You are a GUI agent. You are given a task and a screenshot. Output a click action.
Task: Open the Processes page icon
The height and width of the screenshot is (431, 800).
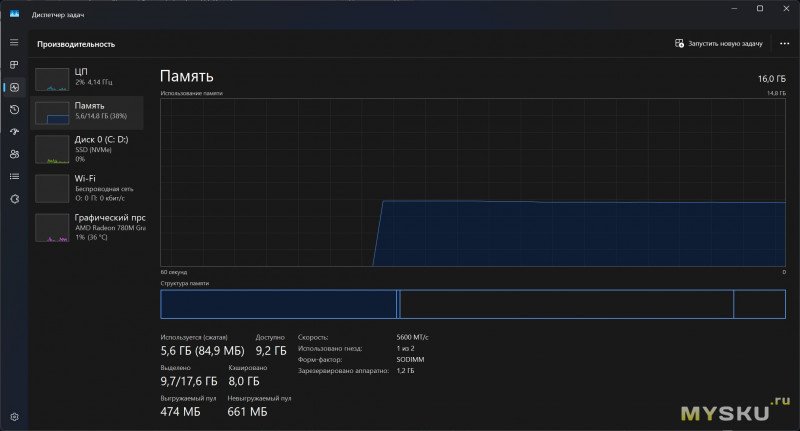pyautogui.click(x=14, y=65)
